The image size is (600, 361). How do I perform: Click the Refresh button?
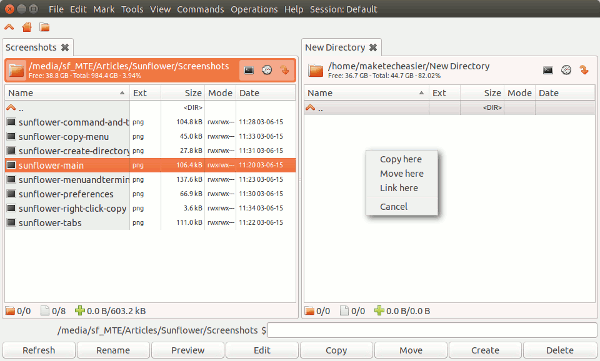pos(39,350)
